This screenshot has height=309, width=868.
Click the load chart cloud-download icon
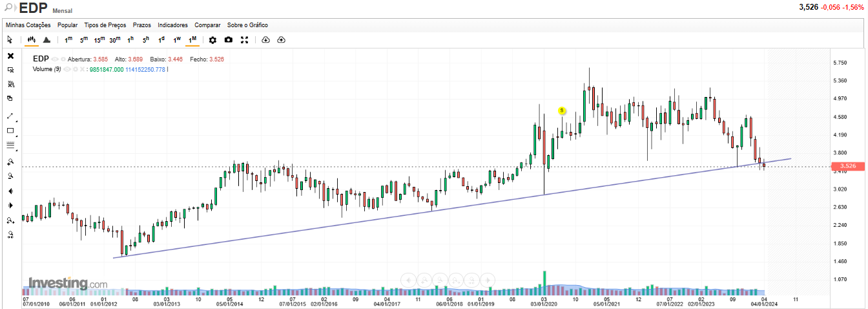pyautogui.click(x=265, y=40)
